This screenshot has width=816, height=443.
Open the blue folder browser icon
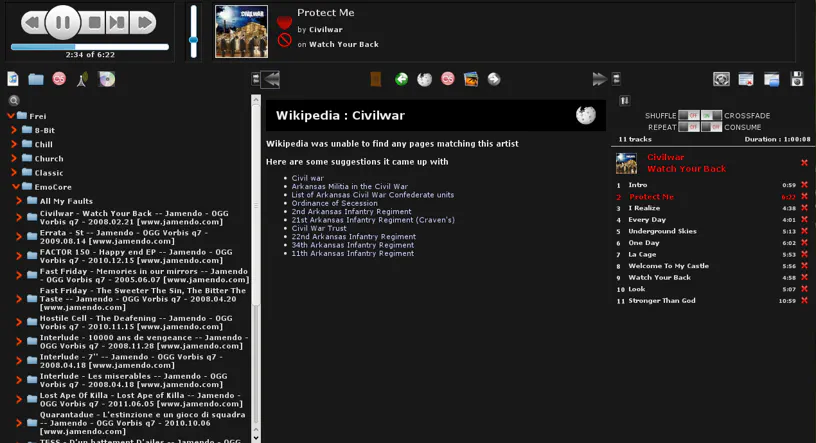(x=36, y=79)
